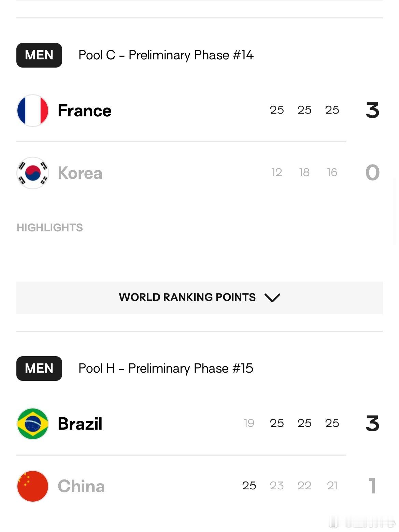Click the China flag icon
The image size is (399, 532).
tap(33, 486)
